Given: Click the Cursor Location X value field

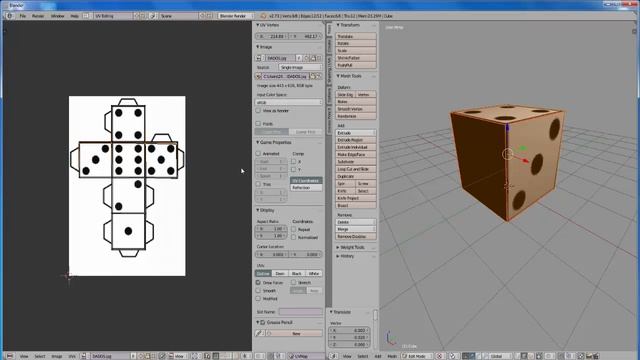Looking at the screenshot, I should (x=272, y=254).
